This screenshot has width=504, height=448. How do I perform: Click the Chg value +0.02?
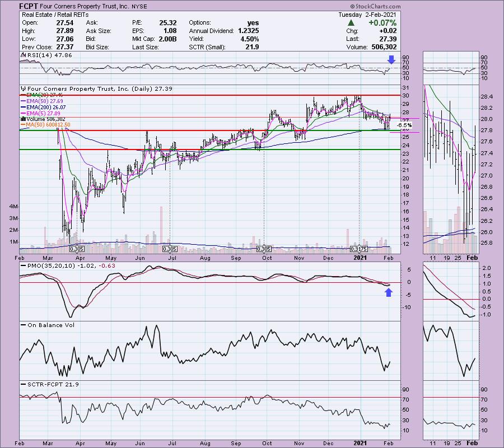point(388,31)
